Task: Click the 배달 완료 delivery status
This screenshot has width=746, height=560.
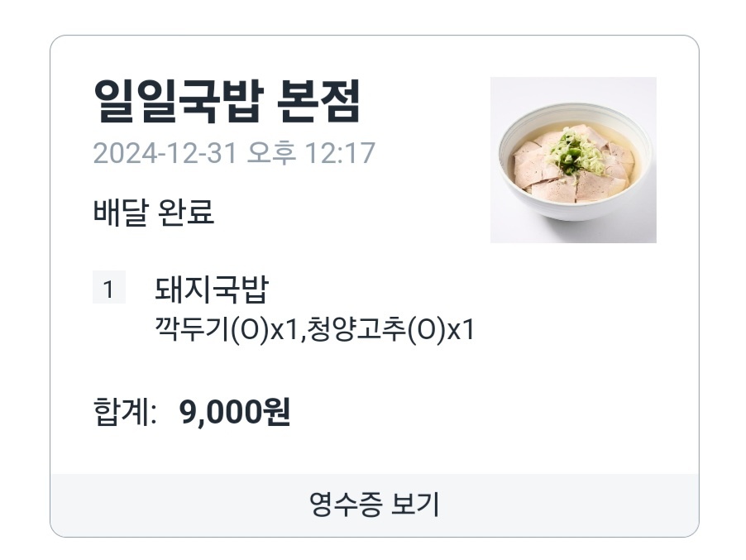Action: (154, 213)
